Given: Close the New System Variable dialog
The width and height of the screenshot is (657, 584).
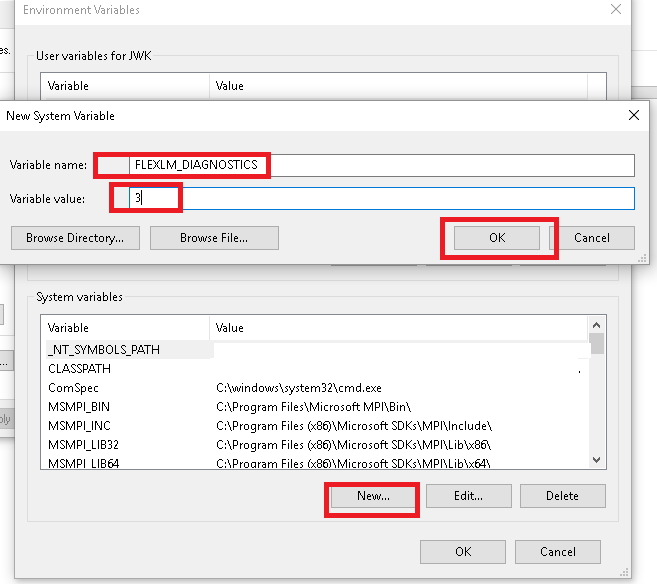Looking at the screenshot, I should pyautogui.click(x=632, y=115).
